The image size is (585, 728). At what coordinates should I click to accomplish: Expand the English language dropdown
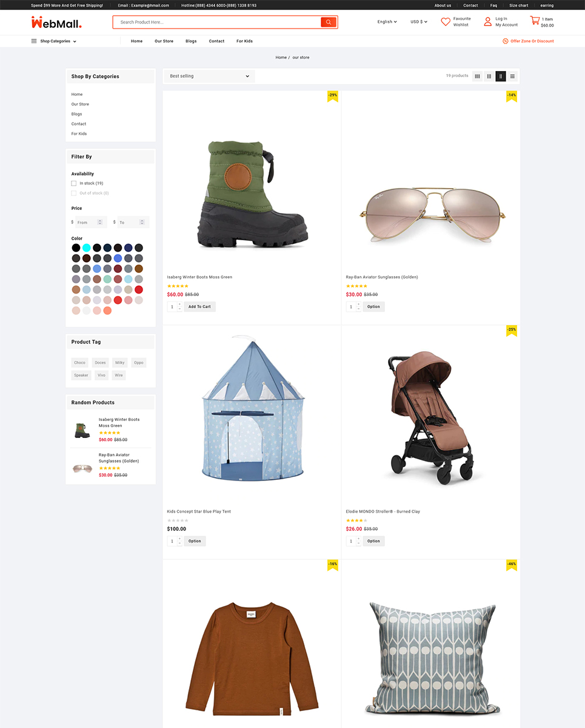[387, 22]
